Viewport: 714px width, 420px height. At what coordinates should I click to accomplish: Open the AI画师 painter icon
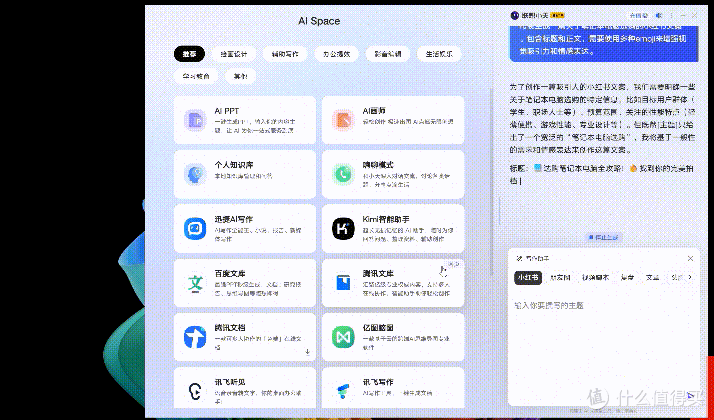coord(343,120)
